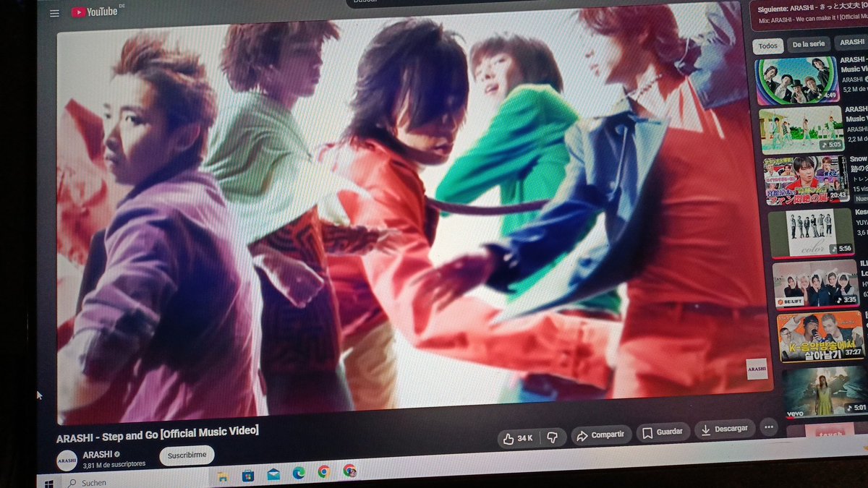Open the recommended video lasting 5:05
Viewport: 868px width, 488px height.
pyautogui.click(x=801, y=130)
